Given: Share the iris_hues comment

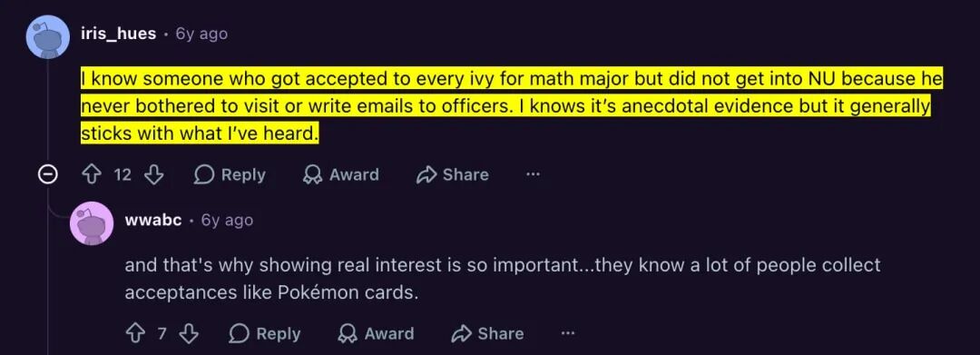Looking at the screenshot, I should 453,175.
